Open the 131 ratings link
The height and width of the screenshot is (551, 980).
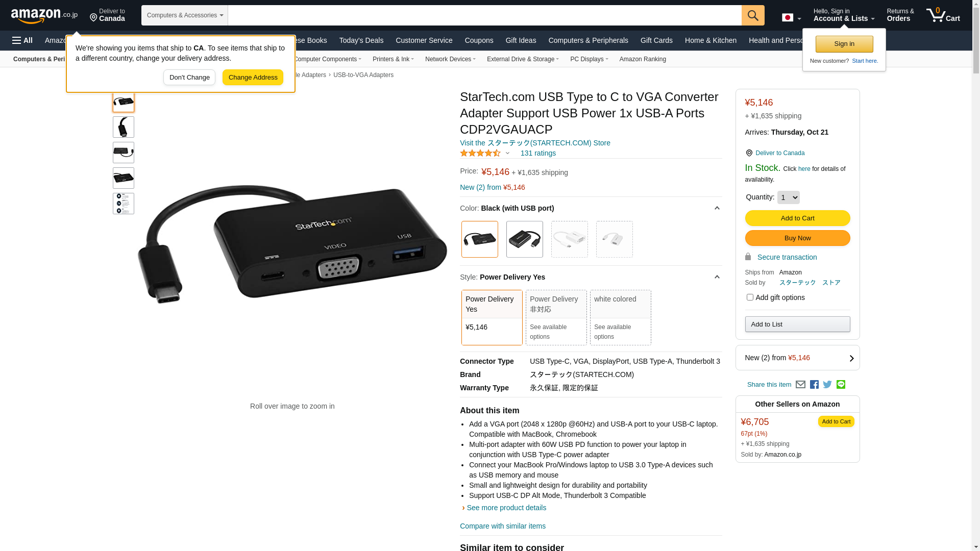538,153
